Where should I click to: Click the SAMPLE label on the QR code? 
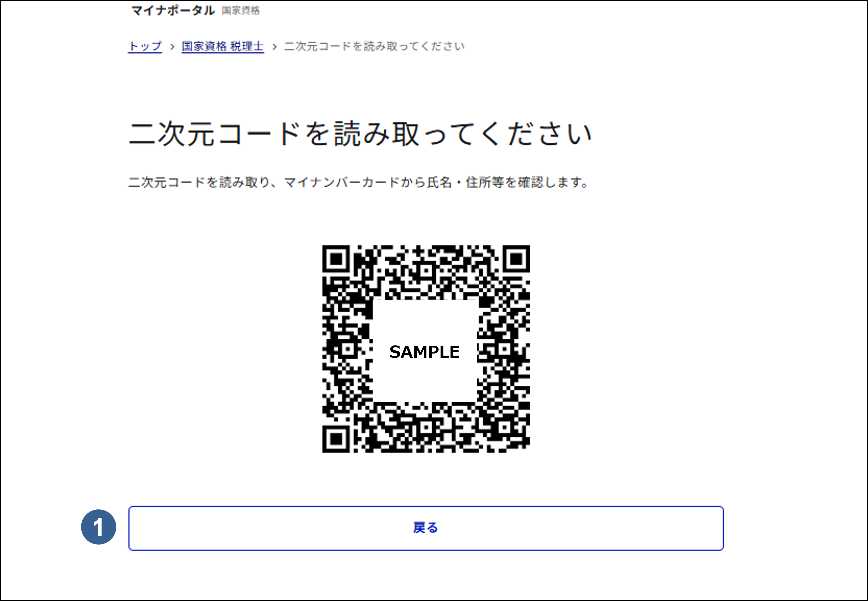pos(424,352)
